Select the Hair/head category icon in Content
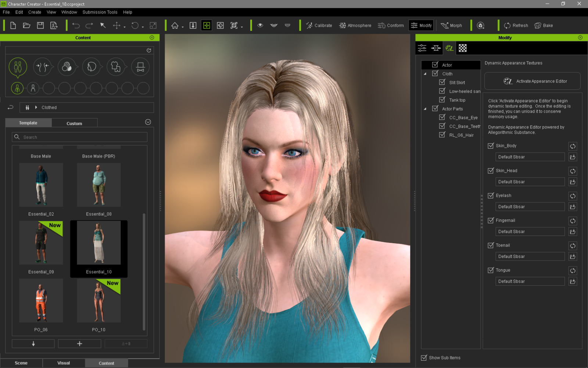 pyautogui.click(x=92, y=67)
